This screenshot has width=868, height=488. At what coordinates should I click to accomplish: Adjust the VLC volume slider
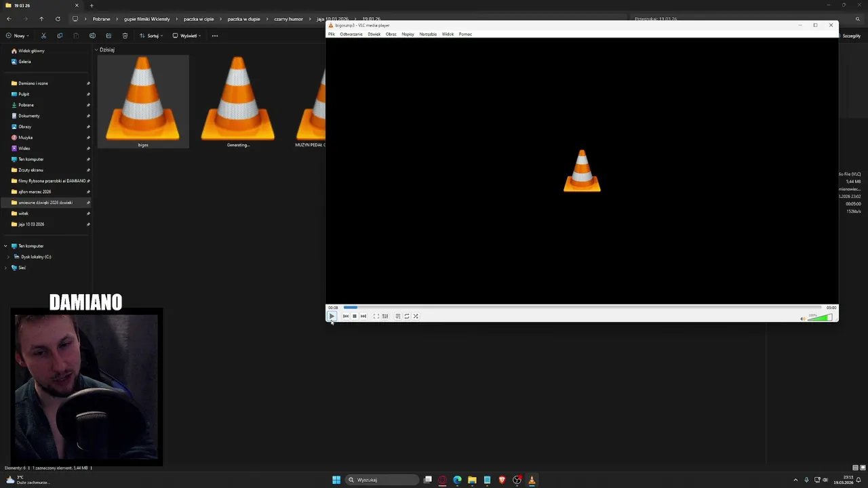[820, 317]
